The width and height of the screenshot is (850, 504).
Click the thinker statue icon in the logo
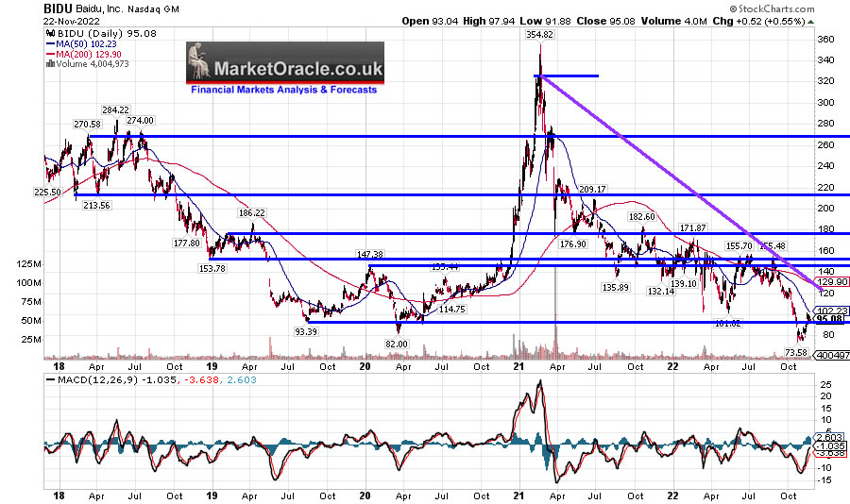(x=199, y=64)
